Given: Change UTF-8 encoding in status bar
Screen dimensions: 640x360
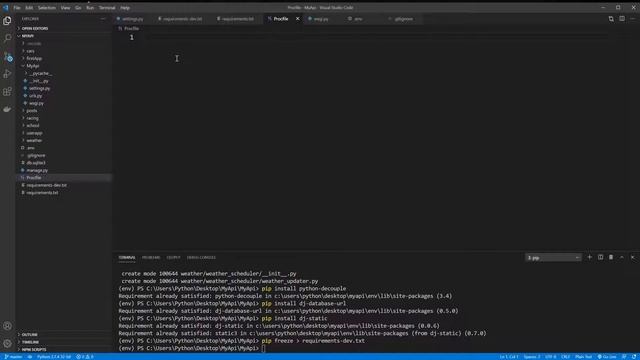Looking at the screenshot, I should pyautogui.click(x=551, y=357).
